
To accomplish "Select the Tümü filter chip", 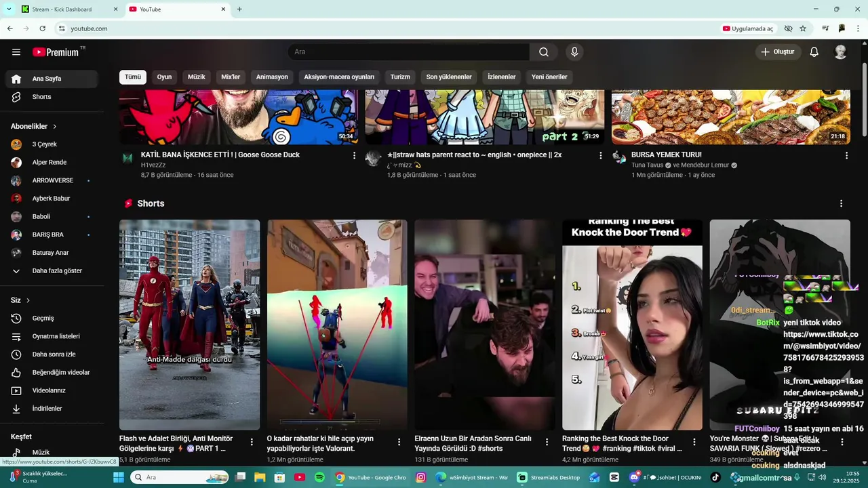I will click(x=133, y=77).
